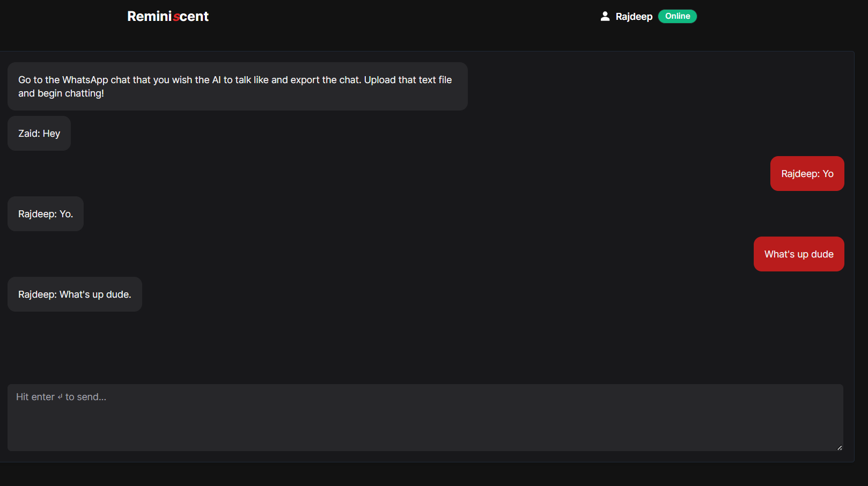
Task: Click the WhatsApp export instructions message
Action: click(x=238, y=86)
